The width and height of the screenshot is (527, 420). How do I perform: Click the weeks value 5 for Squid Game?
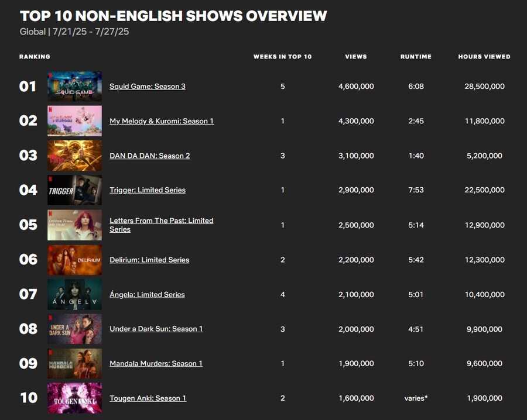pos(283,87)
